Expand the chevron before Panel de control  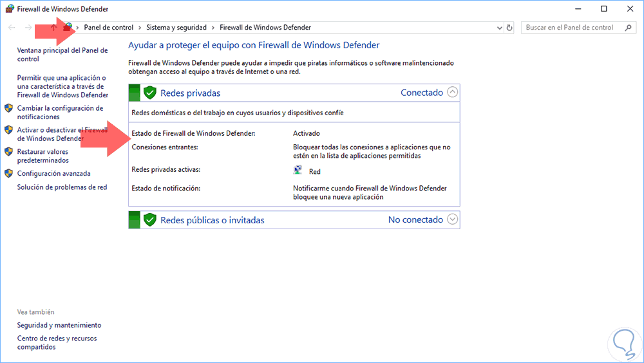click(78, 28)
